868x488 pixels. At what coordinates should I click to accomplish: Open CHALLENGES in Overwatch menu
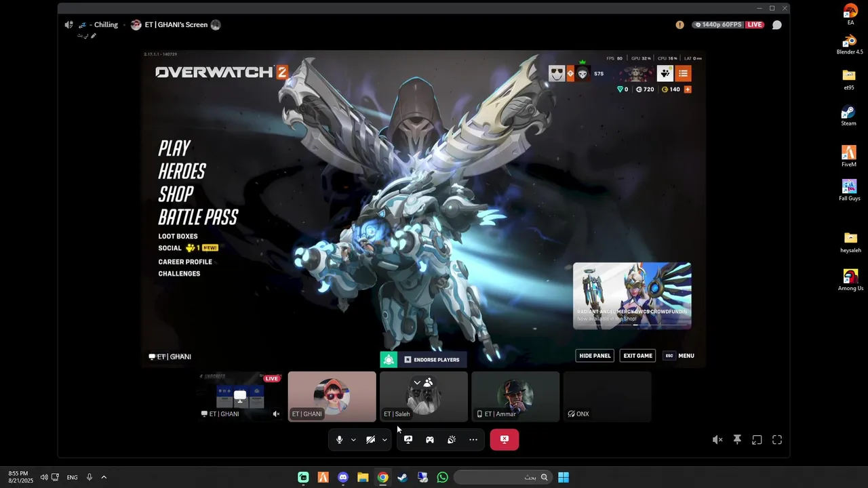click(179, 274)
